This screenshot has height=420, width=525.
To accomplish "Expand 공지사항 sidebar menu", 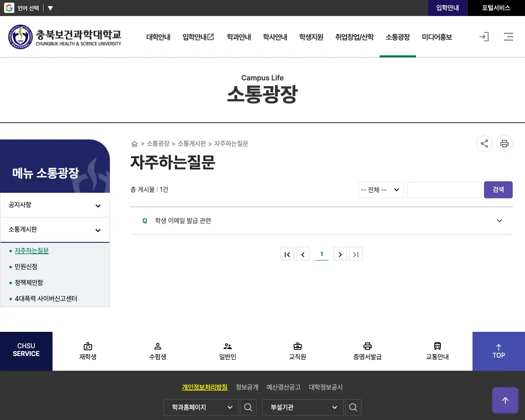I will pyautogui.click(x=55, y=205).
